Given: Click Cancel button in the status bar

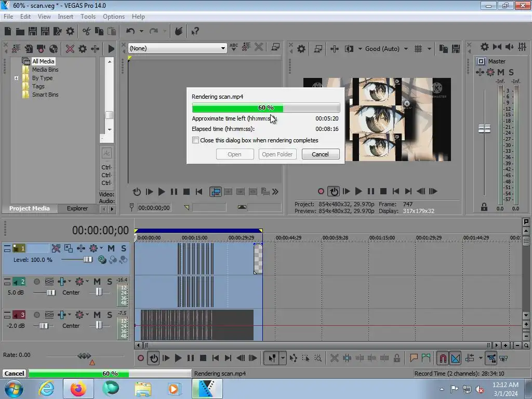Looking at the screenshot, I should (x=14, y=373).
